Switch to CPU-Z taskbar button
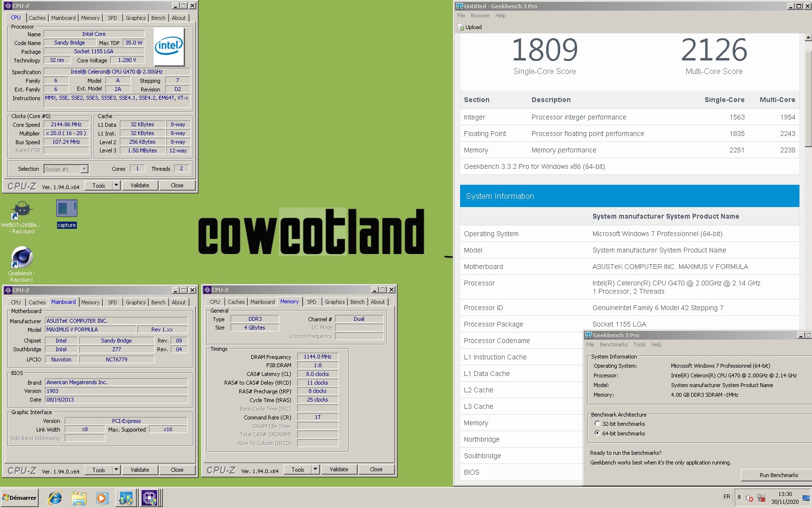Screen dimensions: 812x508 point(149,497)
